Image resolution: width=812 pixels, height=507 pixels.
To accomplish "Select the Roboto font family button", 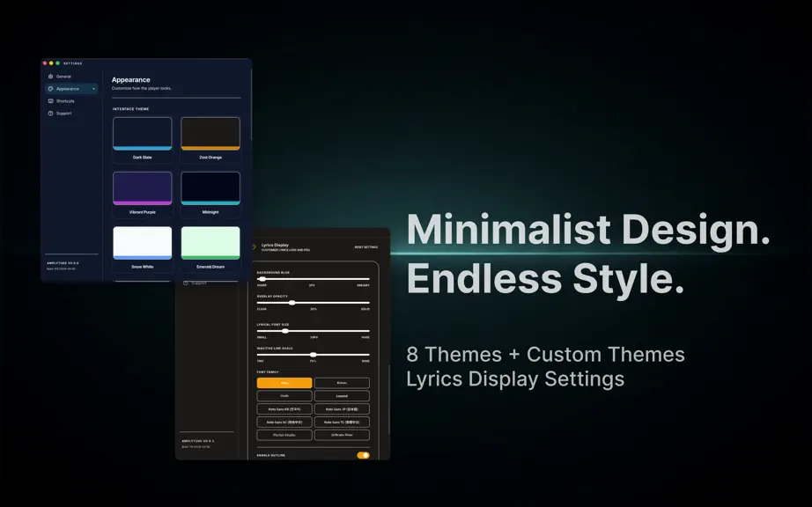I will pos(342,383).
